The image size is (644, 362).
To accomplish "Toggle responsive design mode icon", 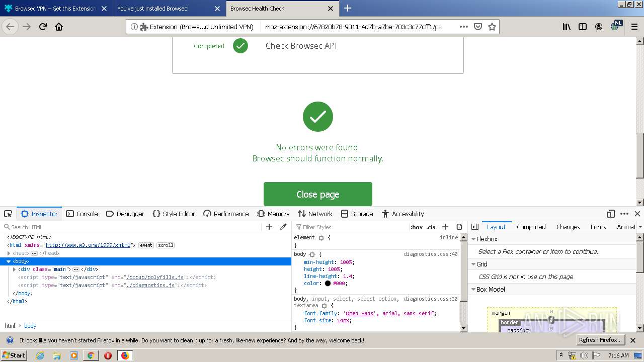I will (611, 214).
